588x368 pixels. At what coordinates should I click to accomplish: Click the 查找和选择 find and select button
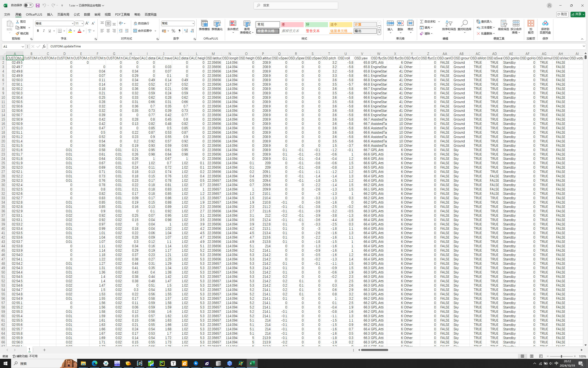(x=464, y=27)
